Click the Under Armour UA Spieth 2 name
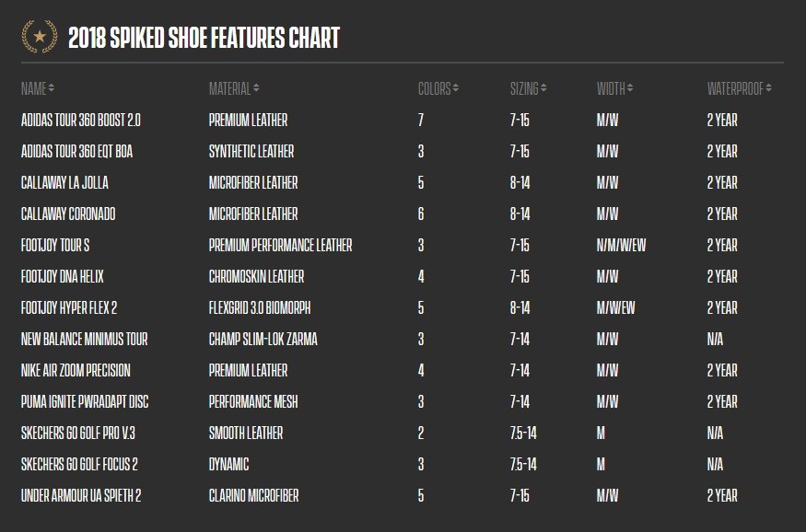 [x=81, y=495]
